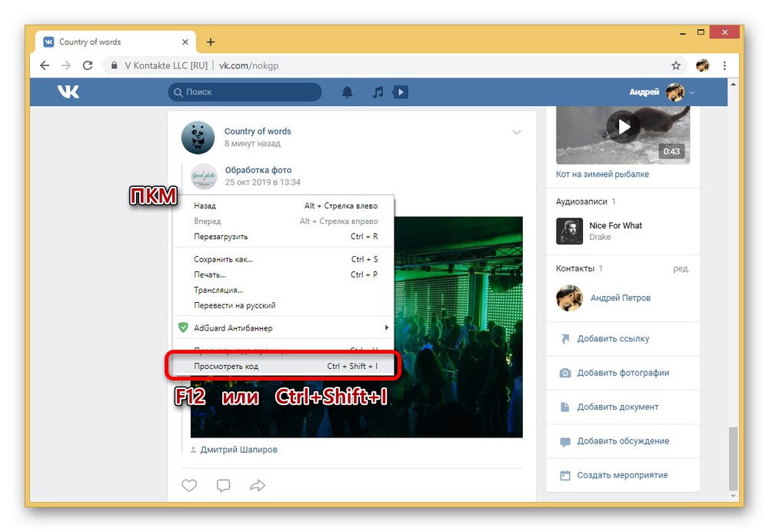Click the page vertical scrollbar thumb
Viewport: 769px width, 532px height.
click(x=733, y=458)
